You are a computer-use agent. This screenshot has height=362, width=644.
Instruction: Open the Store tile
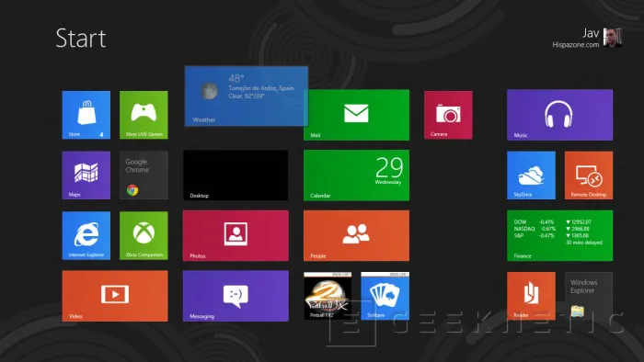click(x=86, y=115)
